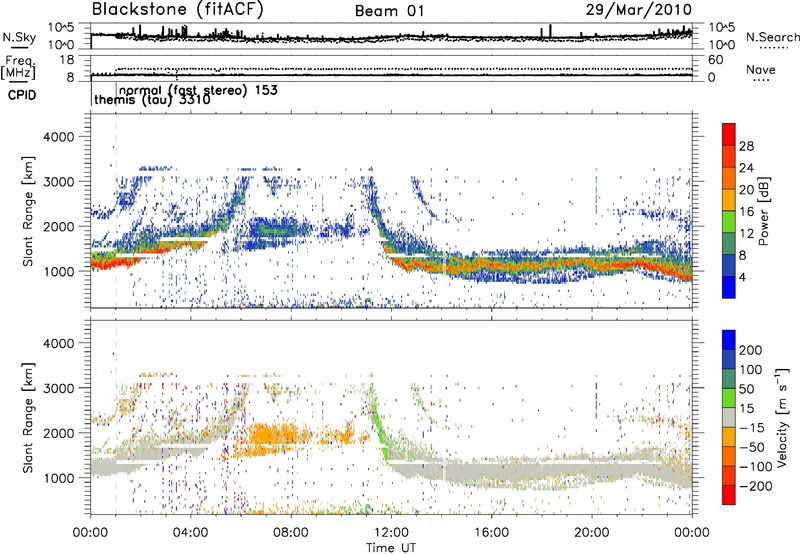
Task: Click the '08:00' time tick label
Action: click(x=291, y=533)
